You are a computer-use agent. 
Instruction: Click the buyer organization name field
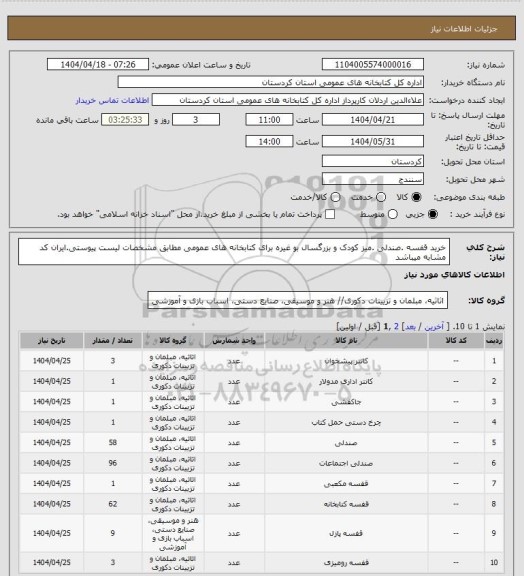pos(270,82)
